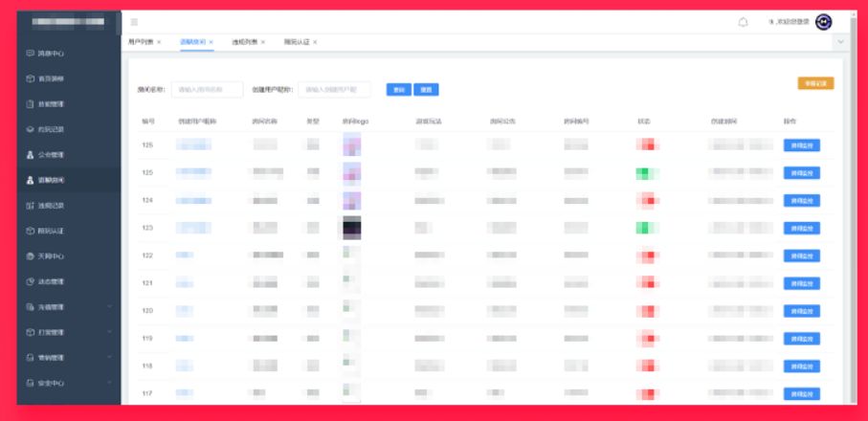This screenshot has width=868, height=421.
Task: Click the blue action button in row 123
Action: tap(802, 228)
